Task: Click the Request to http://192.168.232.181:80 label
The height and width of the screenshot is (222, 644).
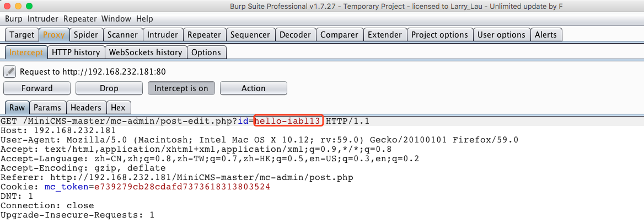Action: 93,72
